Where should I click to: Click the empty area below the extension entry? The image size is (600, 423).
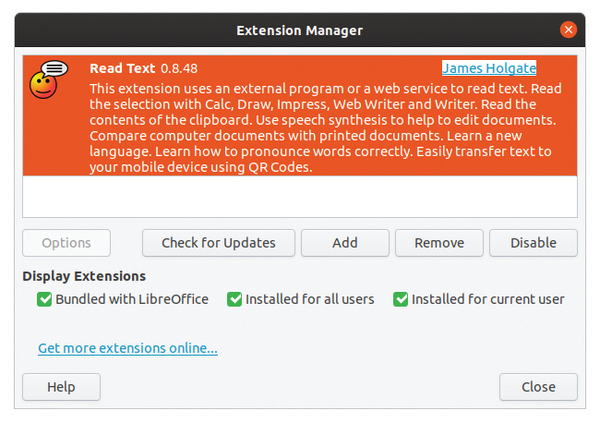[300, 196]
